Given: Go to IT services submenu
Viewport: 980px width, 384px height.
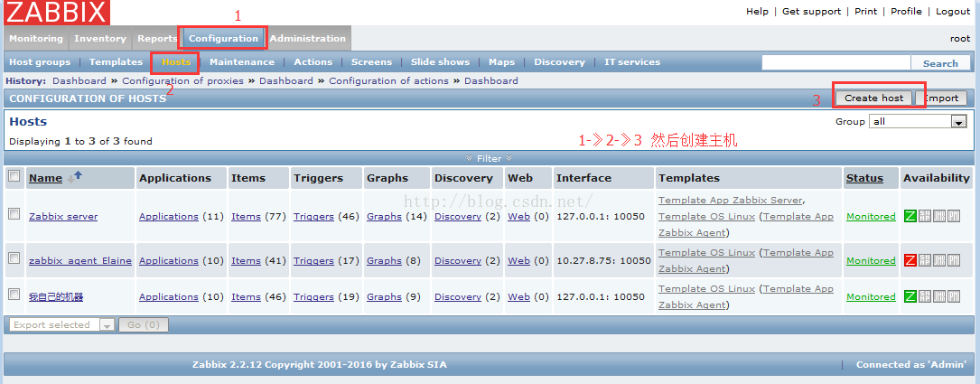Looking at the screenshot, I should pyautogui.click(x=632, y=62).
